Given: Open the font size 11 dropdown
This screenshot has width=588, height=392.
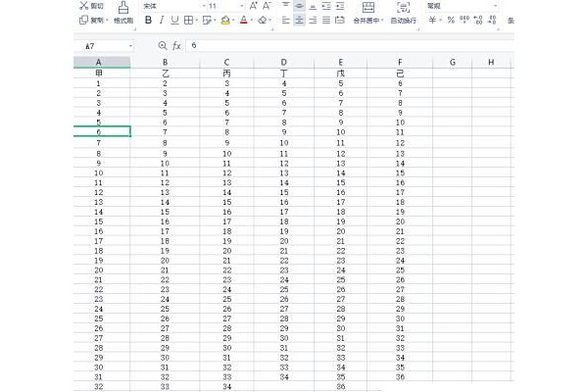Looking at the screenshot, I should point(241,6).
